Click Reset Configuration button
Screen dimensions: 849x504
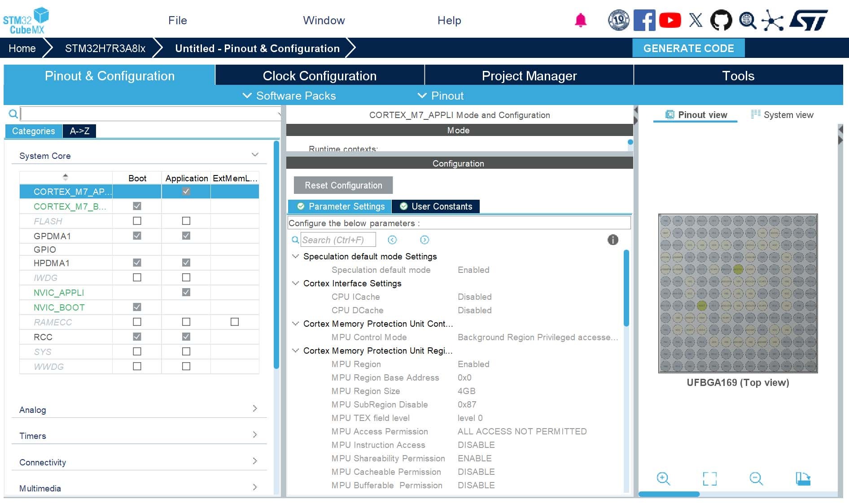click(x=343, y=185)
